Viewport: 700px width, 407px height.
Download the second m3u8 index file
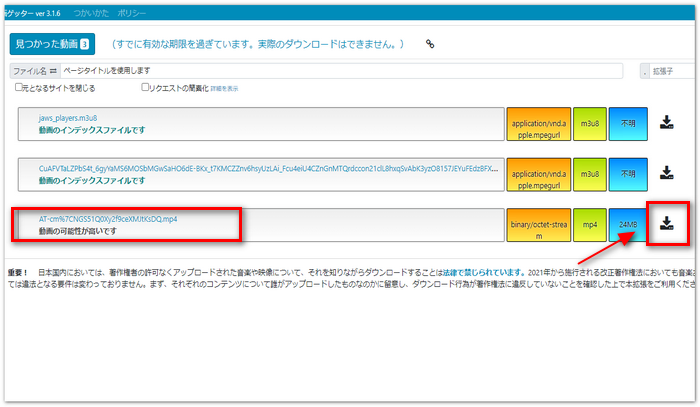667,174
